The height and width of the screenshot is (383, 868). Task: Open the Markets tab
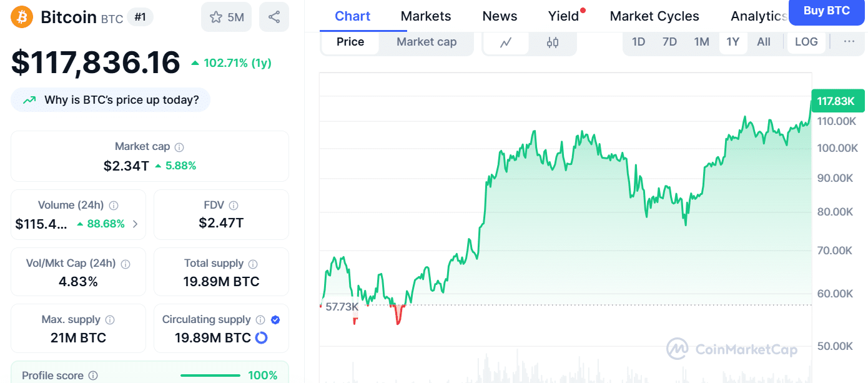tap(426, 16)
